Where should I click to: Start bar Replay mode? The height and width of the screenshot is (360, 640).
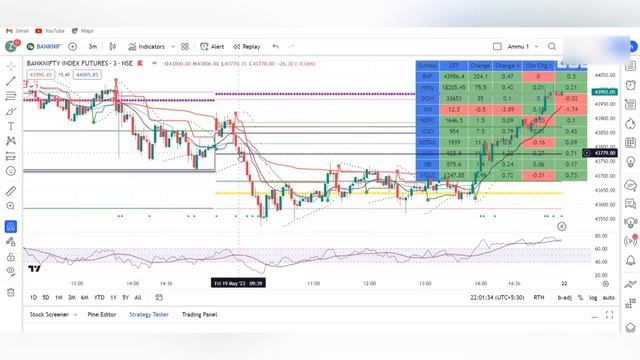(x=247, y=47)
